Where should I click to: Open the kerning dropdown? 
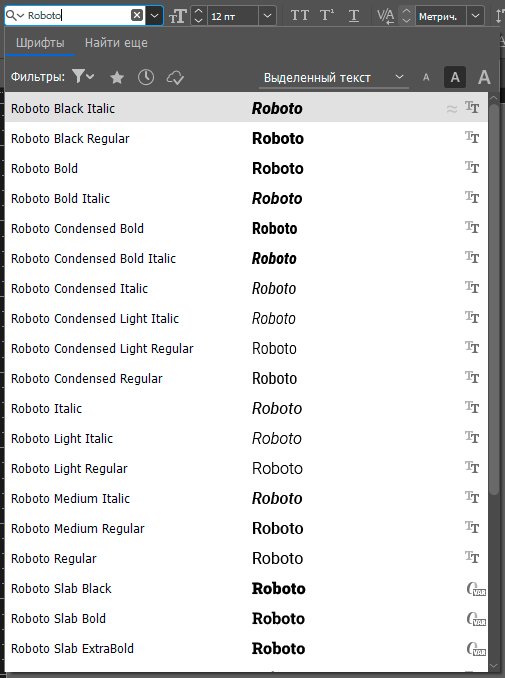click(476, 16)
